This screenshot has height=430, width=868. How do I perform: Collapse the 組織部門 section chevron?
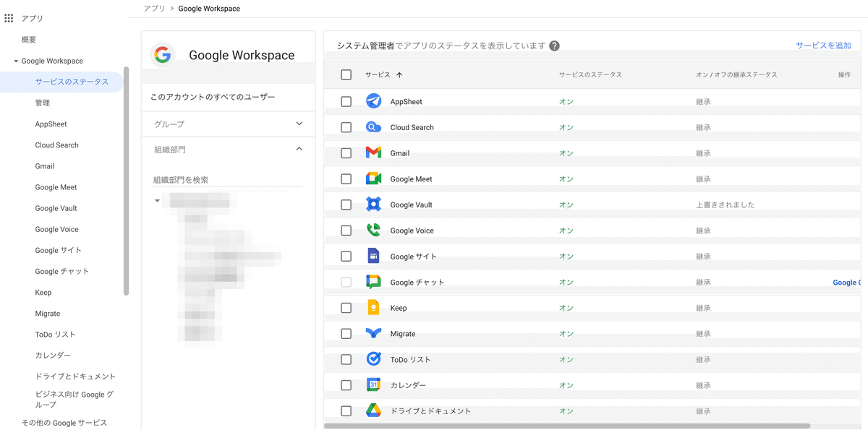[x=299, y=149]
